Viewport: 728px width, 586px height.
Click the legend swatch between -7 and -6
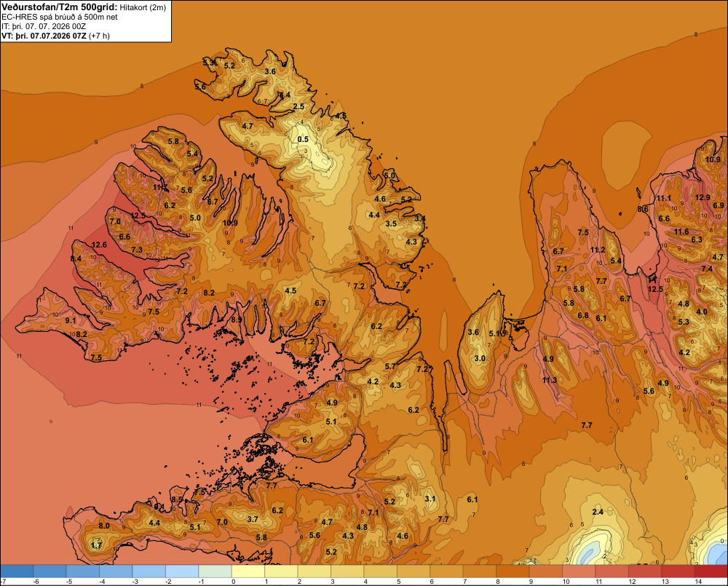[x=17, y=571]
